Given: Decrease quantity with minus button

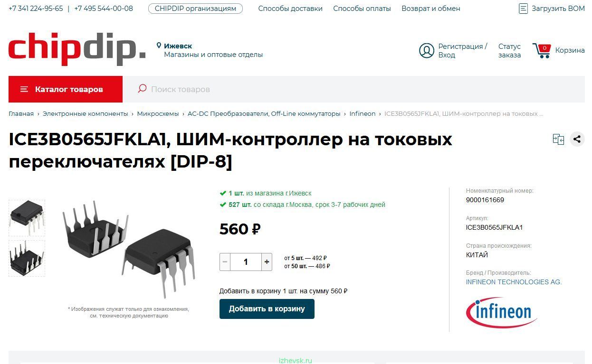Looking at the screenshot, I should (225, 262).
